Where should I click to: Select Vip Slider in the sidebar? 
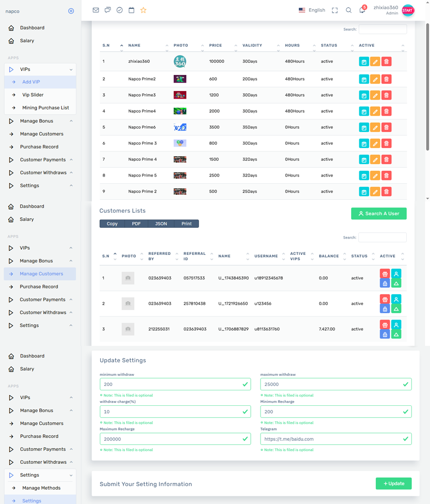tap(33, 95)
